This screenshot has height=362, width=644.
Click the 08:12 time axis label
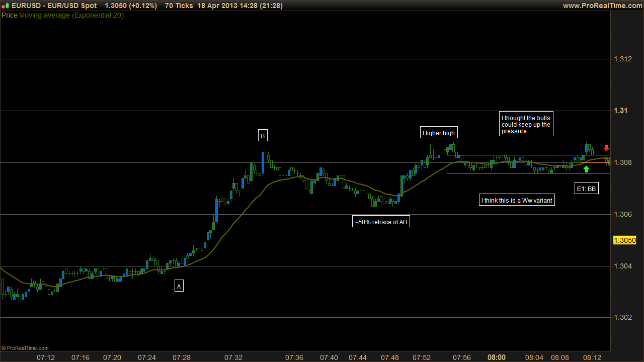(591, 357)
